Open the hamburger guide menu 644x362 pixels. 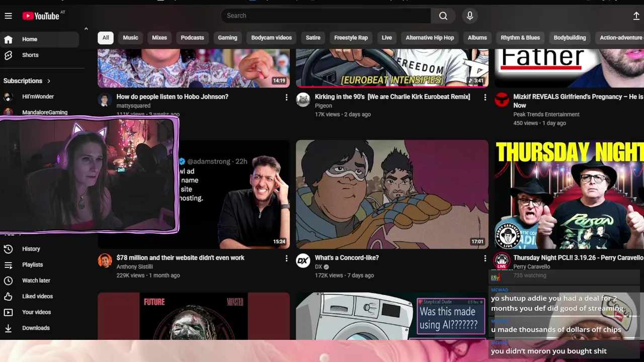(x=8, y=16)
